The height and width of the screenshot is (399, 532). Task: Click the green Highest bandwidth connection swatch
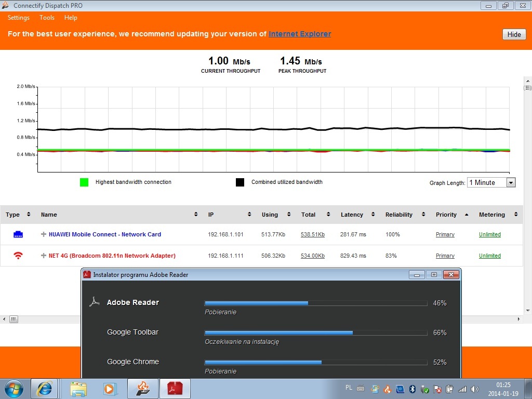click(84, 182)
